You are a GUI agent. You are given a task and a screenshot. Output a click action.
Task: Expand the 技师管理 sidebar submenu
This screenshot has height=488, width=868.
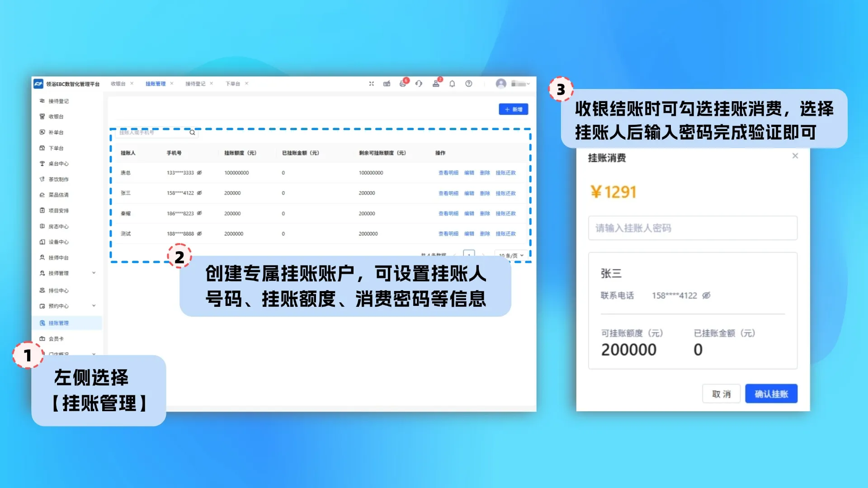pos(94,273)
